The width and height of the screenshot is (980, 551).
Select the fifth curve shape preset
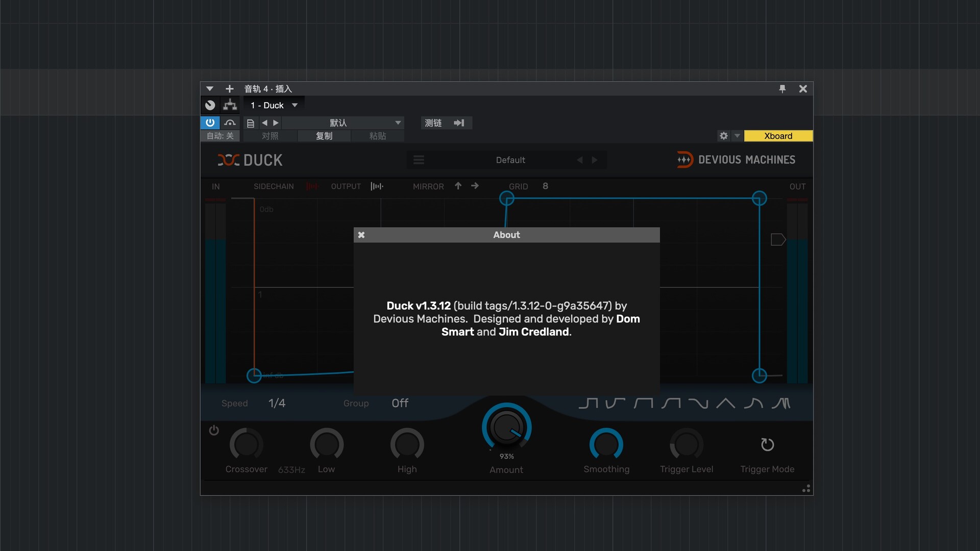tap(698, 404)
